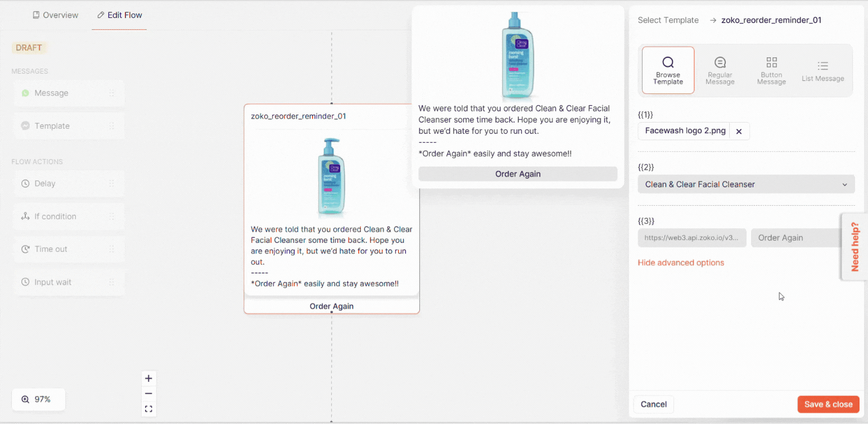Click the DRAFT status badge
Viewport: 868px width, 424px height.
point(29,48)
